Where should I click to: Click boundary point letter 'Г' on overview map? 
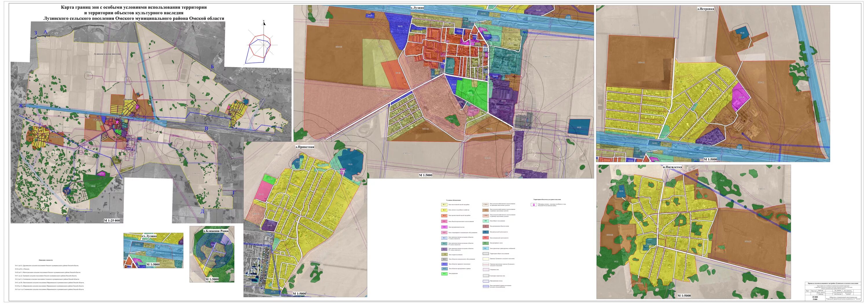coord(234,193)
